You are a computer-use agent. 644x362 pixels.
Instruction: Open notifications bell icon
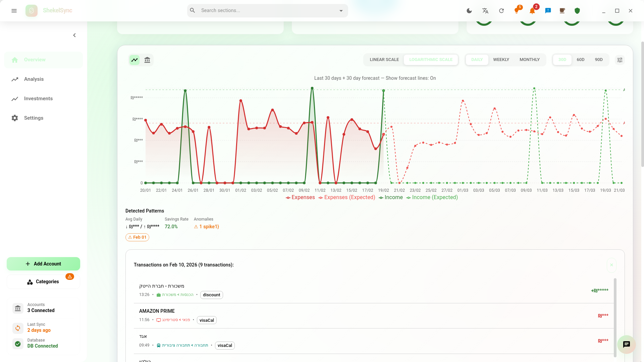(532, 11)
